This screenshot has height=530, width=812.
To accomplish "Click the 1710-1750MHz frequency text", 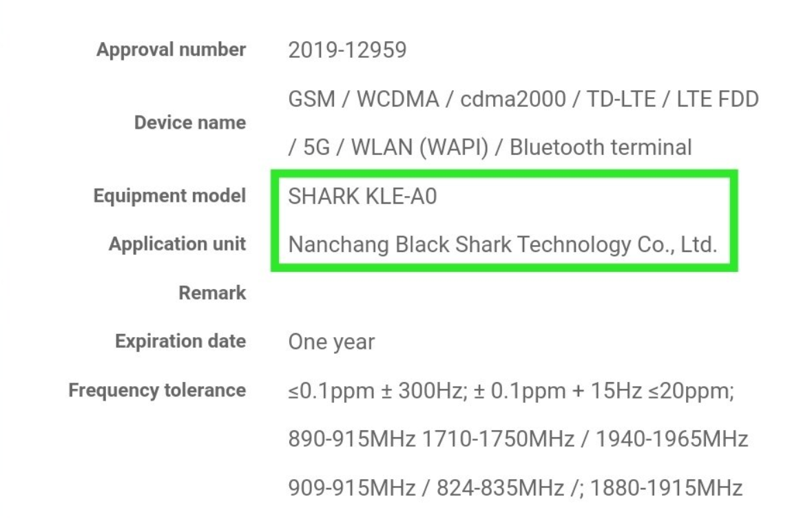I will [498, 439].
